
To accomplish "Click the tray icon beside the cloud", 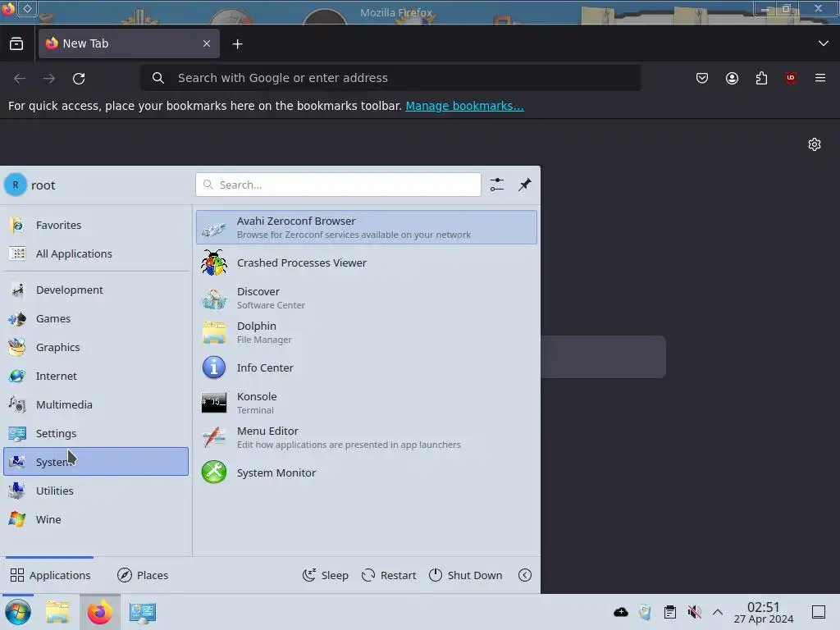I will (x=645, y=612).
